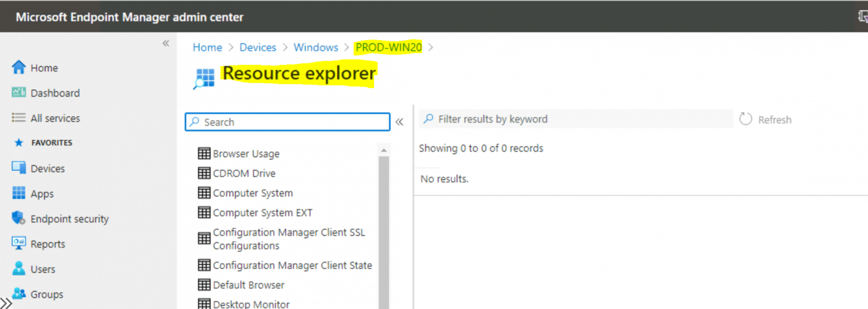Click the Dashboard chart icon
The image size is (868, 309).
click(x=19, y=92)
